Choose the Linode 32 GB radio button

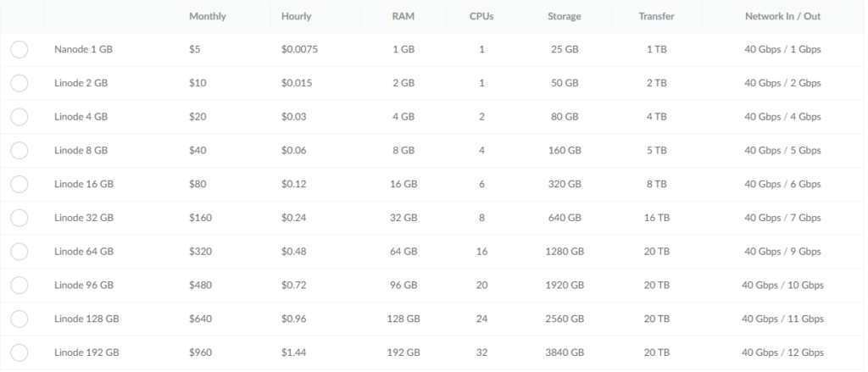tap(19, 218)
